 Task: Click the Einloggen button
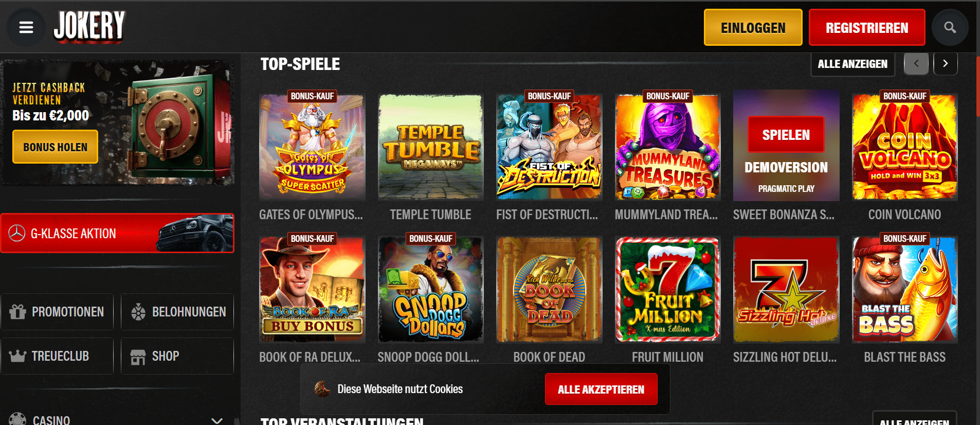coord(753,27)
